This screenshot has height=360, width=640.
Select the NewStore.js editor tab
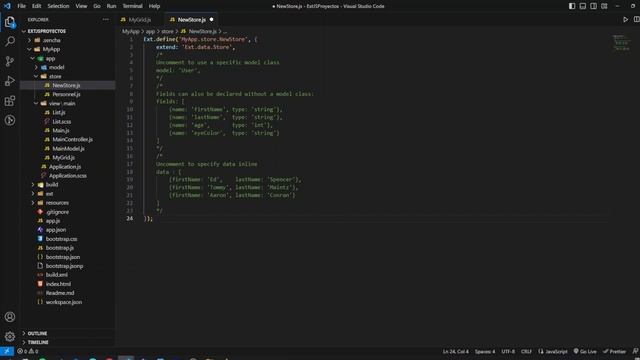191,20
